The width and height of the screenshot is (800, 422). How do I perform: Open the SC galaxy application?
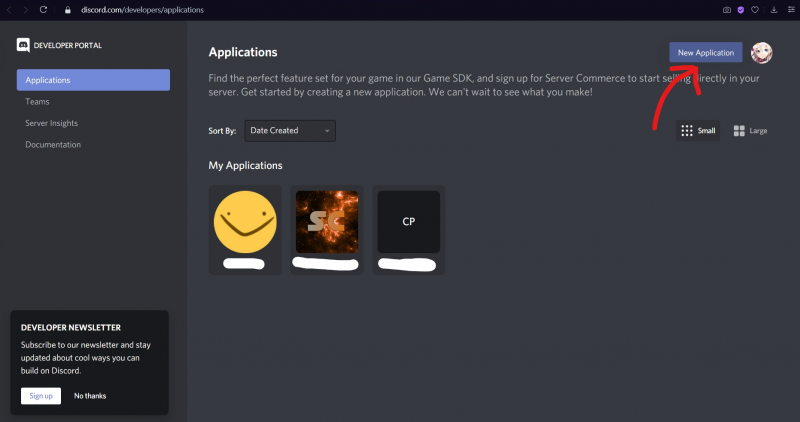(327, 230)
